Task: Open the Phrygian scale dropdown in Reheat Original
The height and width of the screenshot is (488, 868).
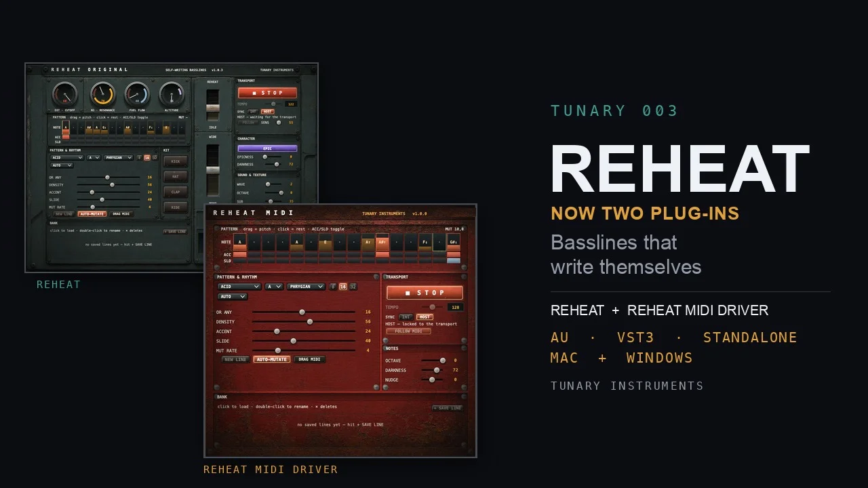Action: [x=118, y=158]
